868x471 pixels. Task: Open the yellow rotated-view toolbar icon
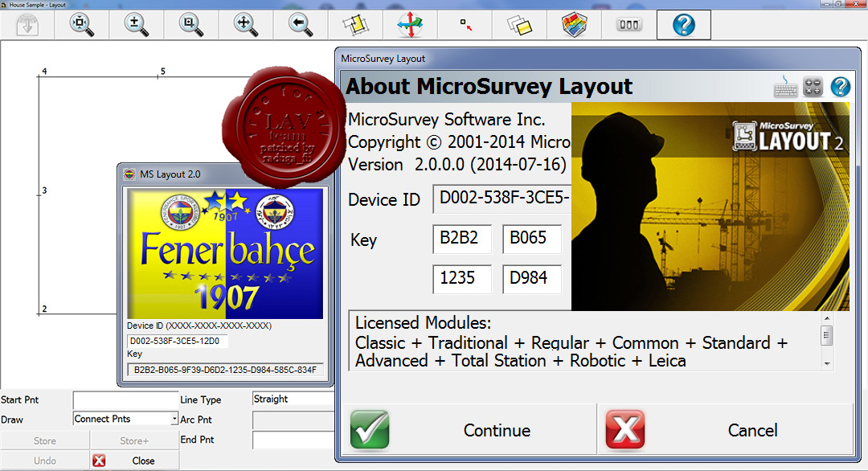[x=355, y=24]
